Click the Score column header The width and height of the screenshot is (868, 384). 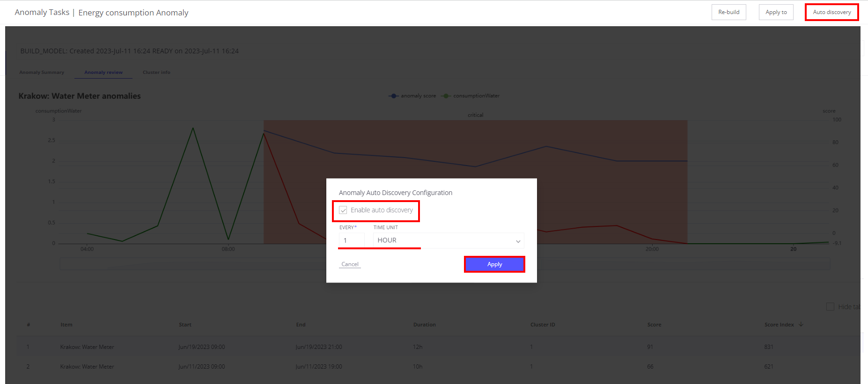(654, 325)
